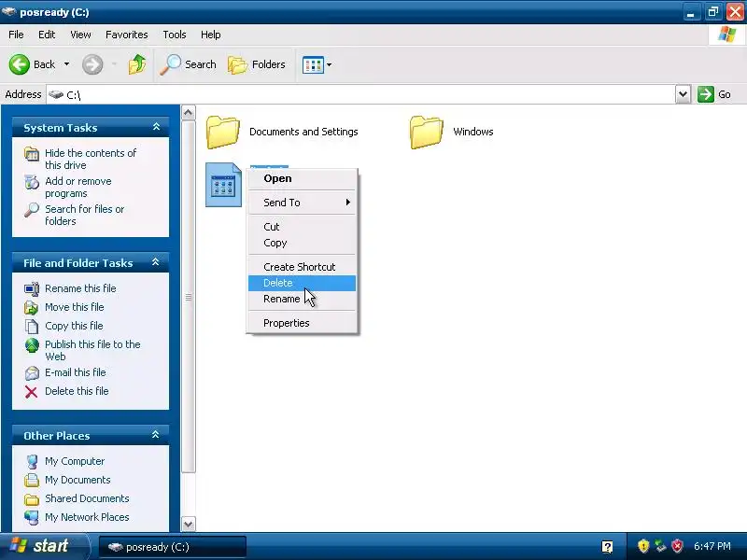Open My Network Places icon
This screenshot has width=747, height=560.
pos(32,518)
